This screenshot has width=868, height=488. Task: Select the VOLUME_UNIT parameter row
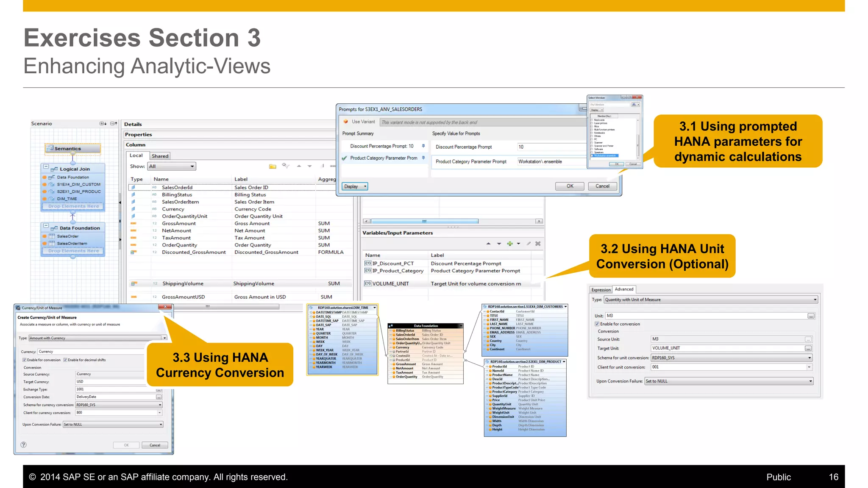click(452, 283)
